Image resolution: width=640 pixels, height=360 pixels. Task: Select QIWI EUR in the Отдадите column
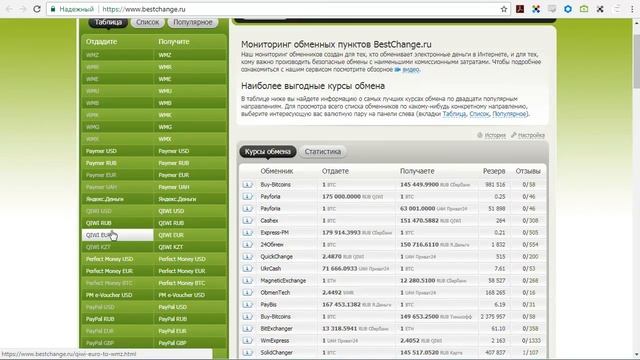point(118,235)
